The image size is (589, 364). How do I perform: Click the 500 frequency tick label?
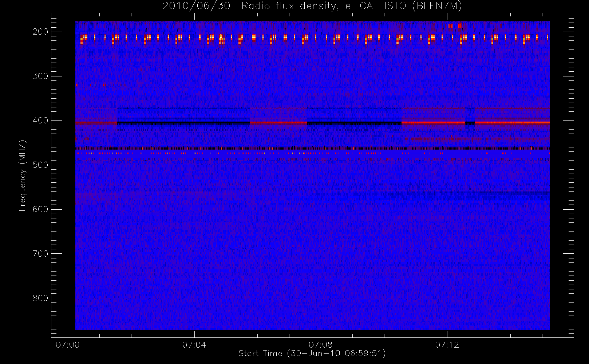(x=40, y=165)
